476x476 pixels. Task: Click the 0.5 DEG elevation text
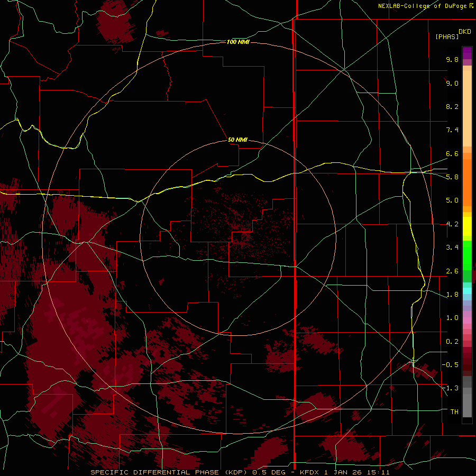tap(269, 472)
